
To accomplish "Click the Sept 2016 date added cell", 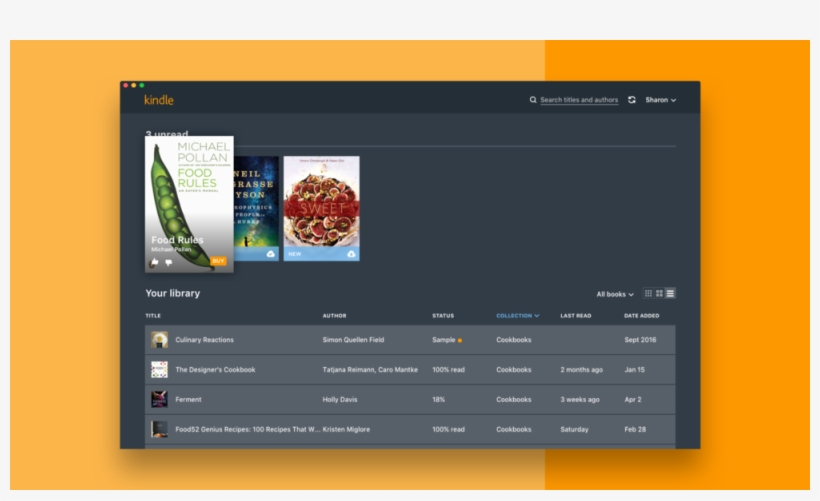I will click(x=640, y=339).
